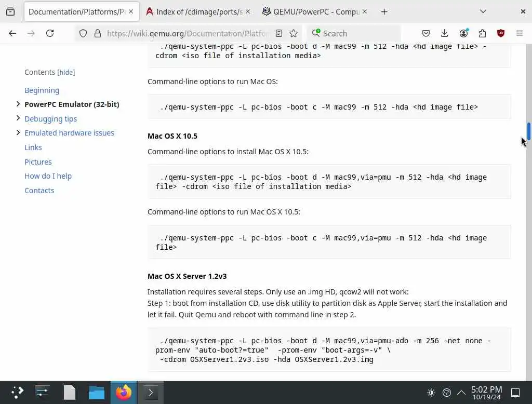Viewport: 532px width, 404px height.
Task: Toggle reader view for the page
Action: (x=279, y=33)
